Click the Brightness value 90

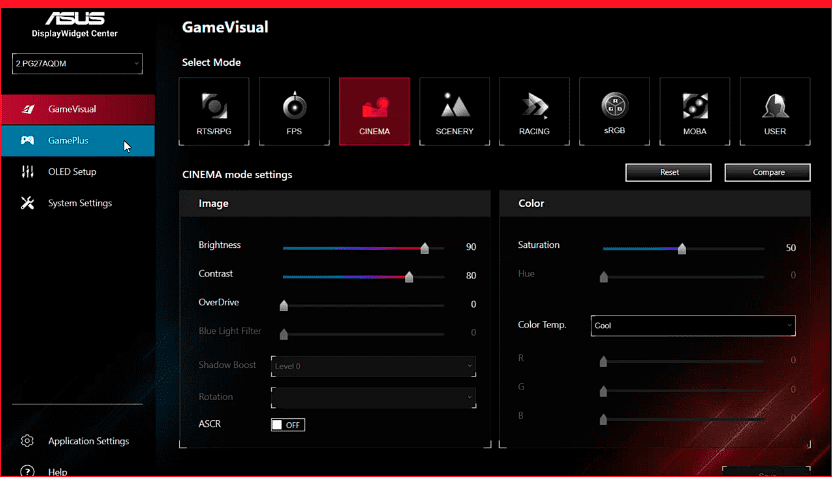pyautogui.click(x=471, y=247)
